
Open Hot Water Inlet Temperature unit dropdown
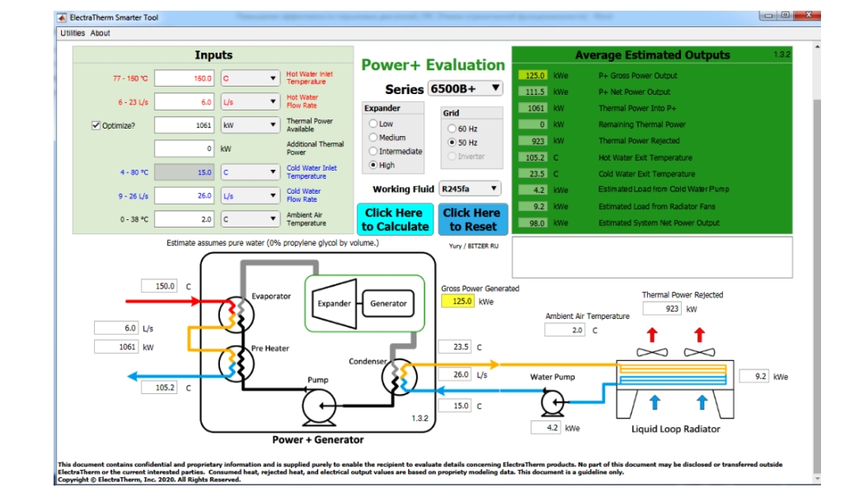[251, 78]
